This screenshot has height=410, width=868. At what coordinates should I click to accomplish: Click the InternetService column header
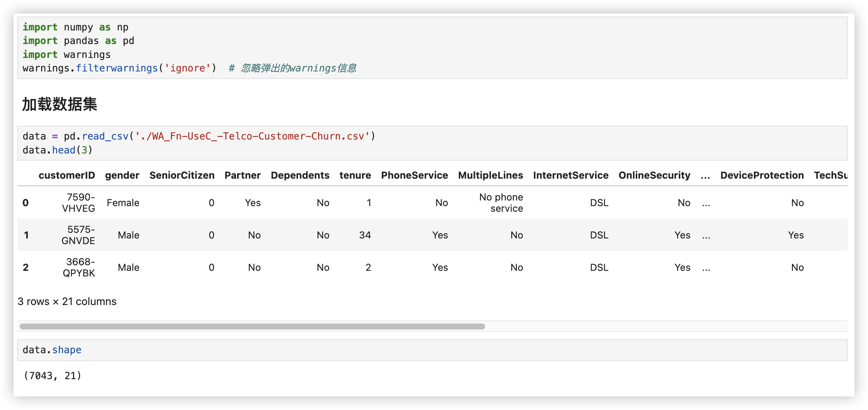(x=571, y=175)
